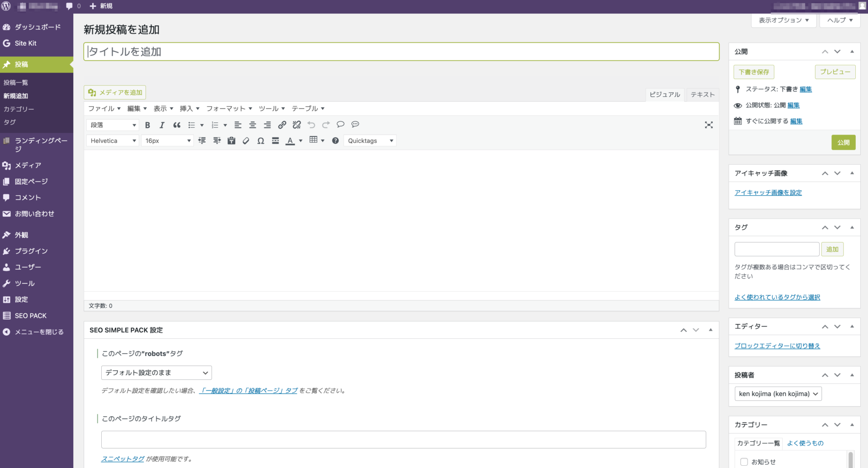Toggle paste as text clipboard icon

click(231, 141)
